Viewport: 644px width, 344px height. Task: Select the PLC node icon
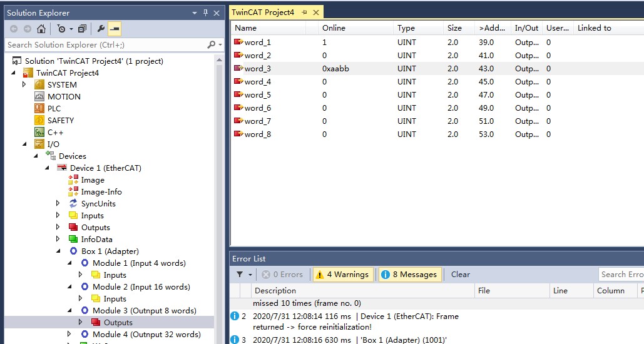pyautogui.click(x=39, y=108)
